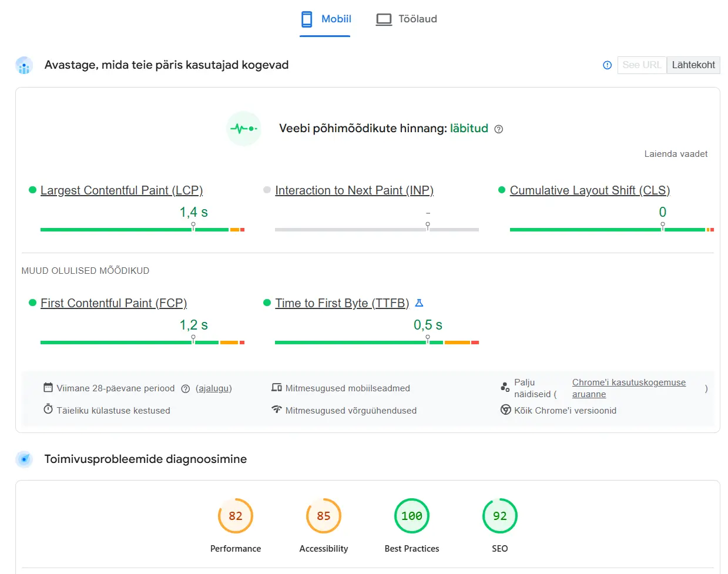728x574 pixels.
Task: Select the Lähtekoht toggle button
Action: tap(693, 65)
